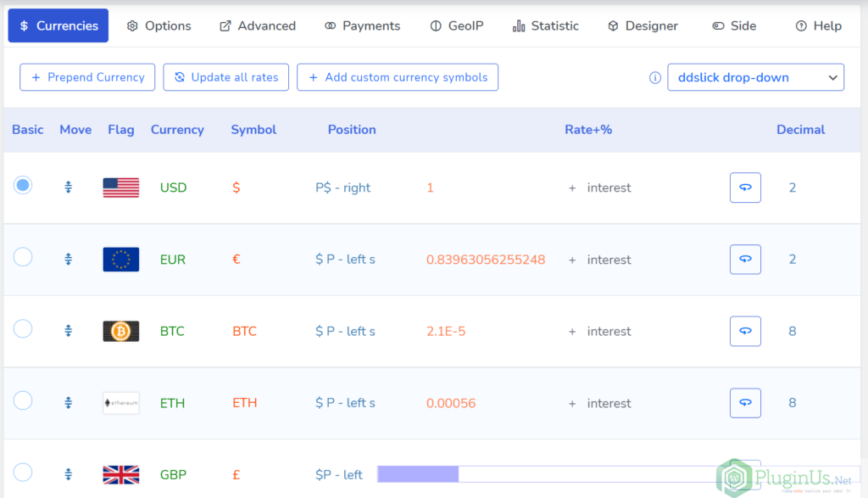Select BTC basic currency radio button
The image size is (868, 498).
pos(23,328)
